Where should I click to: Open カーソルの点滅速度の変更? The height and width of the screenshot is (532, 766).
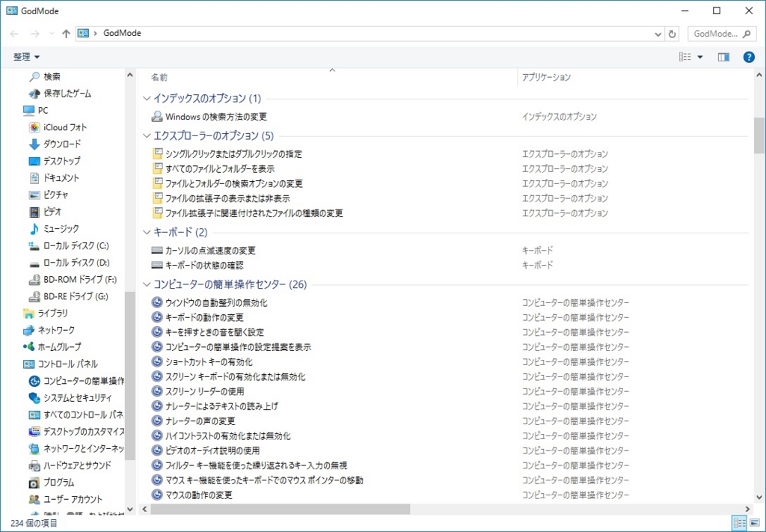click(210, 251)
